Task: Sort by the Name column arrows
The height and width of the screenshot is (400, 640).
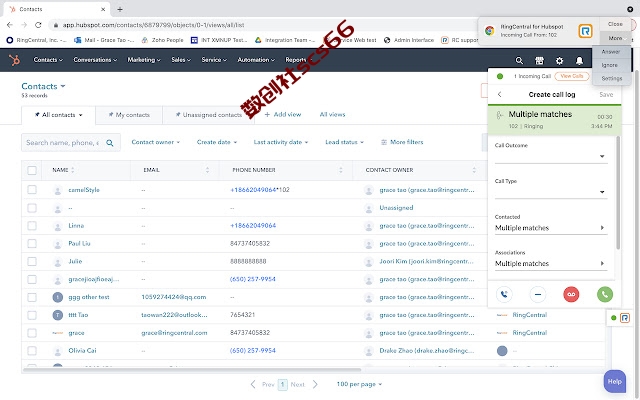Action: point(73,170)
